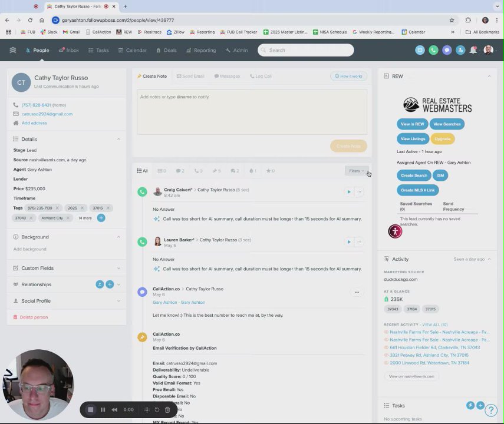This screenshot has width=504, height=424.
Task: Open the Calendar tab in navbar
Action: click(x=132, y=51)
